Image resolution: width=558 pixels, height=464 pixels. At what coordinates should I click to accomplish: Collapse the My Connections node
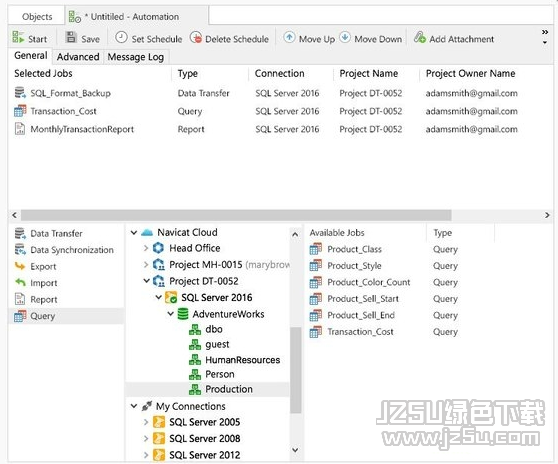134,406
